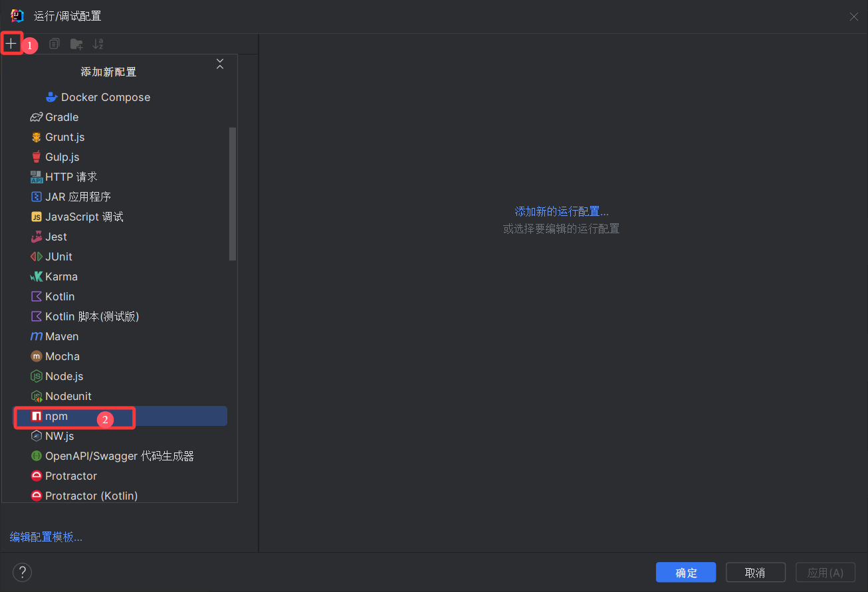Pick the Jest entry text
This screenshot has width=868, height=592.
[x=56, y=237]
